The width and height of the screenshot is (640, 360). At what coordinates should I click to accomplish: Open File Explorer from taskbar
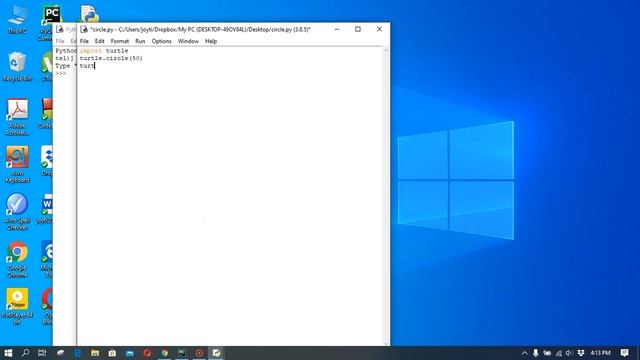(x=95, y=353)
